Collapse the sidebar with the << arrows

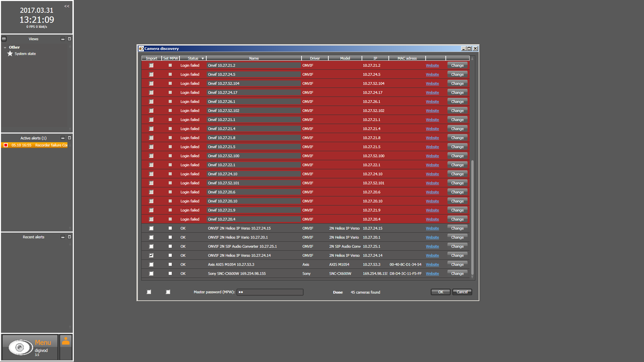pos(67,6)
